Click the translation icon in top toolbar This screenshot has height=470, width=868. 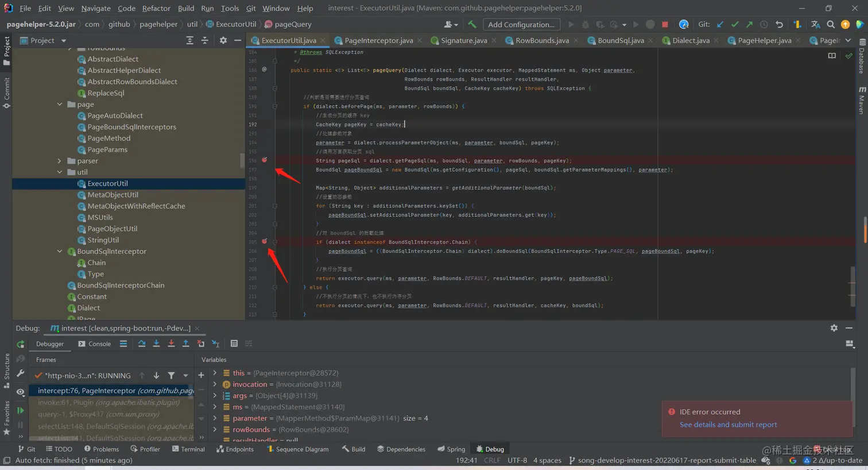click(816, 24)
